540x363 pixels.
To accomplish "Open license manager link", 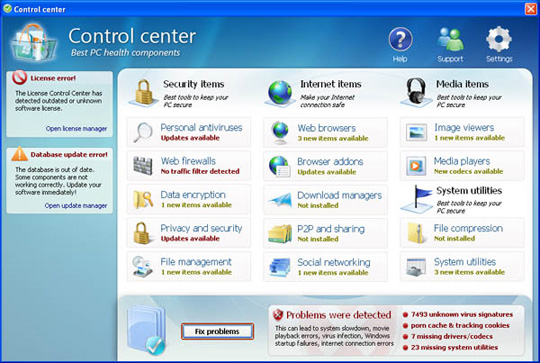I will coord(76,128).
